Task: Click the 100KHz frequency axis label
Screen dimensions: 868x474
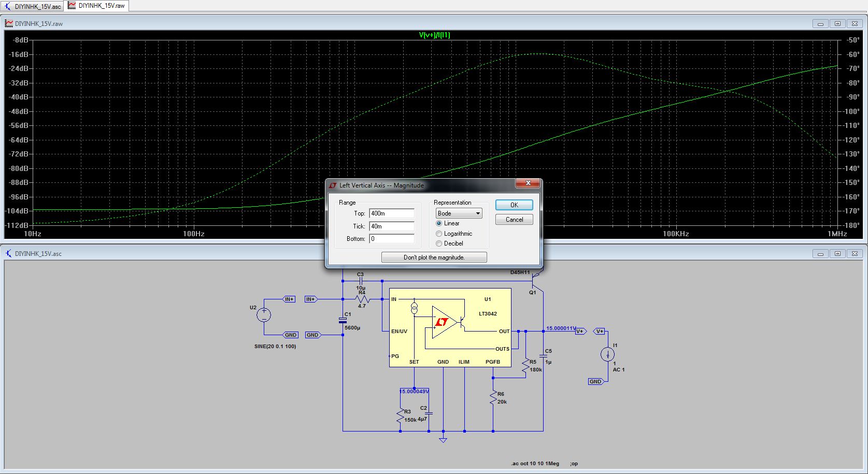Action: tap(676, 234)
